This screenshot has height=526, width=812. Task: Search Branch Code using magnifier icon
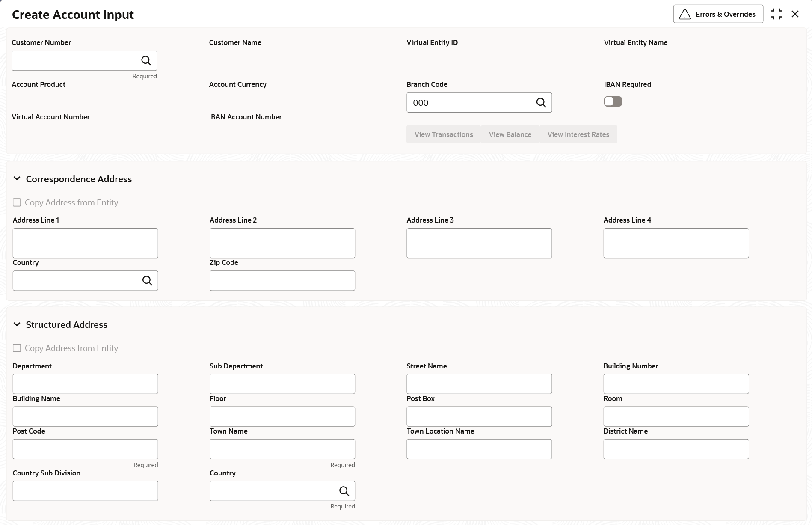tap(541, 103)
